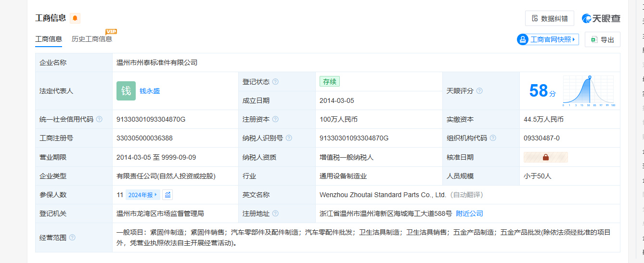Screen dimensions: 644x263
Task: Click registration number 330305000036388
Action: click(x=144, y=138)
